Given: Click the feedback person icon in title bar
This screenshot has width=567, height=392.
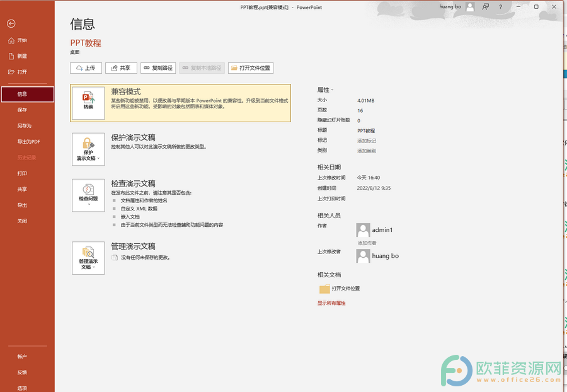Looking at the screenshot, I should pyautogui.click(x=486, y=7).
